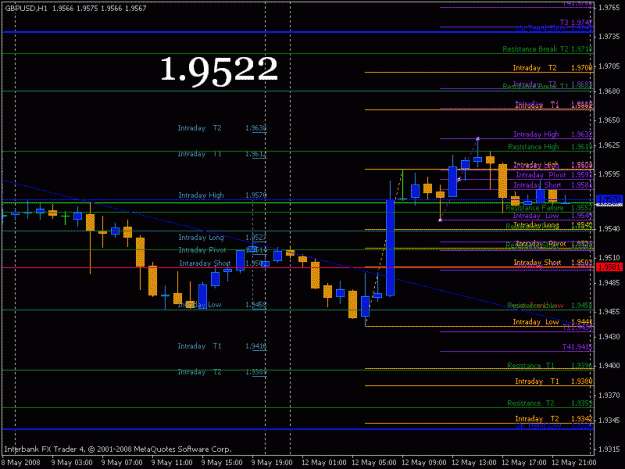Select the 'Intraday Pivot 1.9592' label
Viewport: 625px width, 469px height.
tap(554, 175)
